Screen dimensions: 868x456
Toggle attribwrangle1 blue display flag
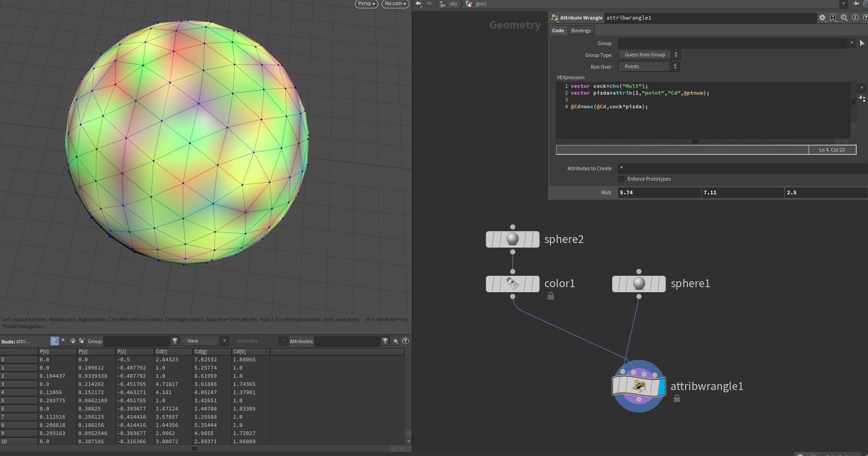tap(661, 386)
